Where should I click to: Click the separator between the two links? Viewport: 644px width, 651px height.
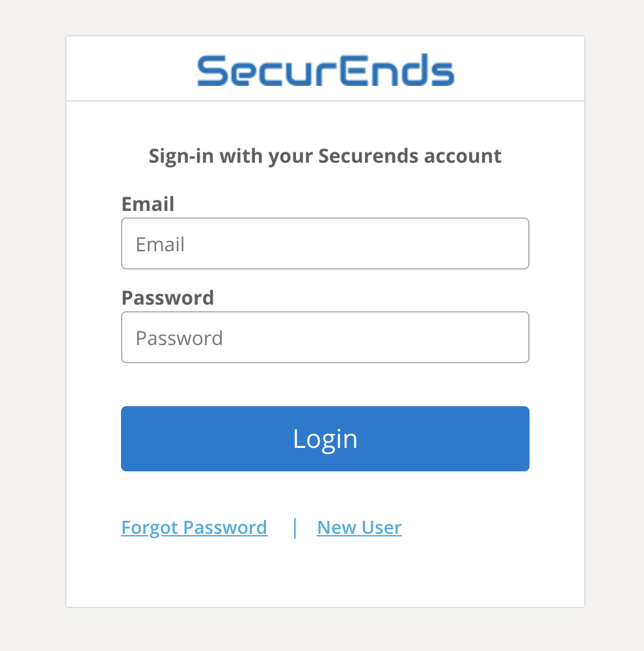coord(295,528)
